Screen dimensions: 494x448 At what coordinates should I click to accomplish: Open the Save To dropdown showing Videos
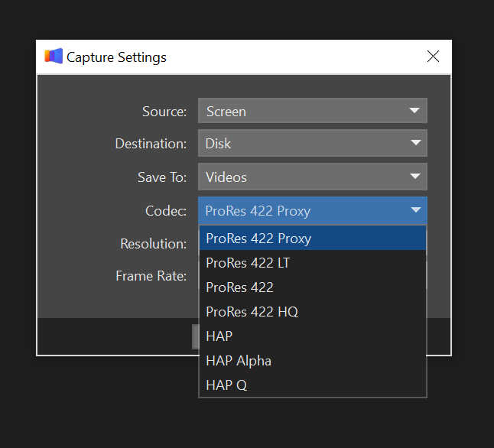click(x=313, y=177)
